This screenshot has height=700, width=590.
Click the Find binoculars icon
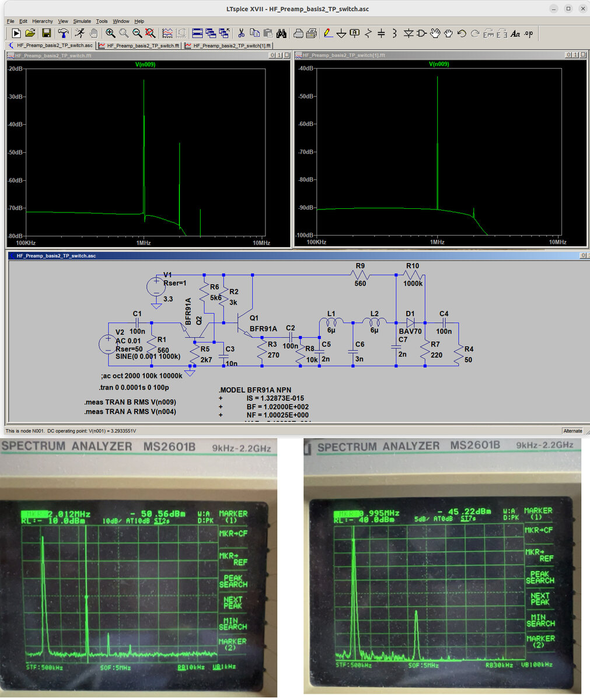point(281,34)
